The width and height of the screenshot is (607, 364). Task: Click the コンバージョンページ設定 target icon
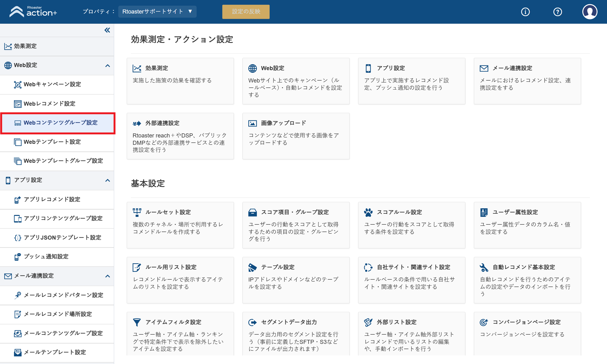tap(484, 322)
